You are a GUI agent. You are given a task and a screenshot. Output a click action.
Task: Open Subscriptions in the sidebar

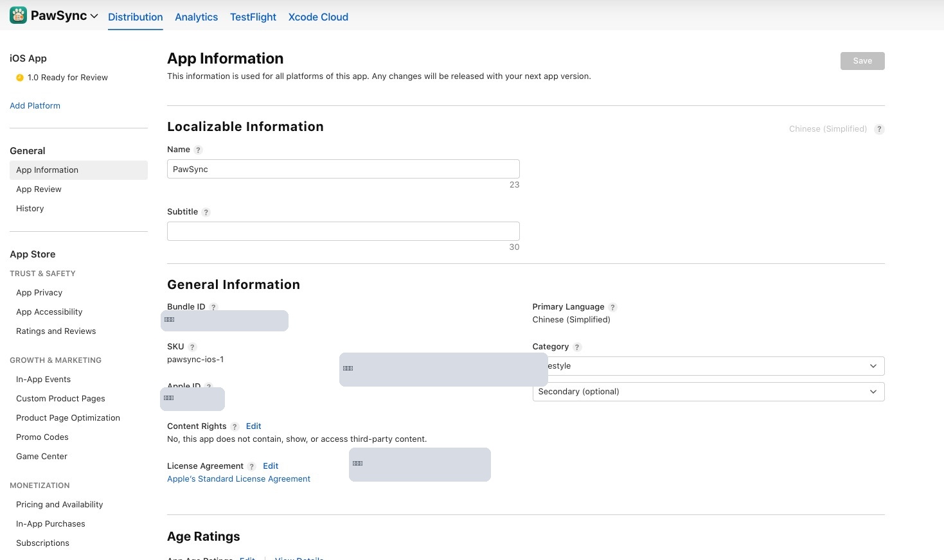pos(42,543)
